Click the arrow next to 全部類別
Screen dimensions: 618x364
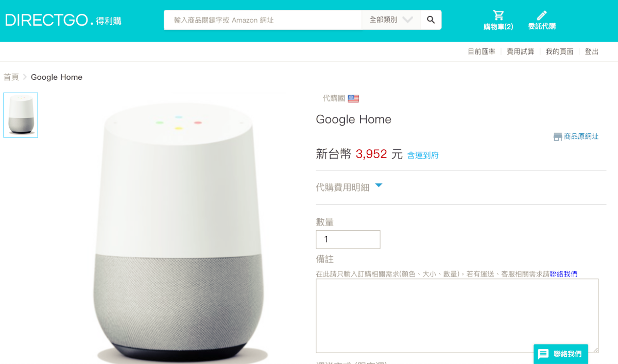407,20
